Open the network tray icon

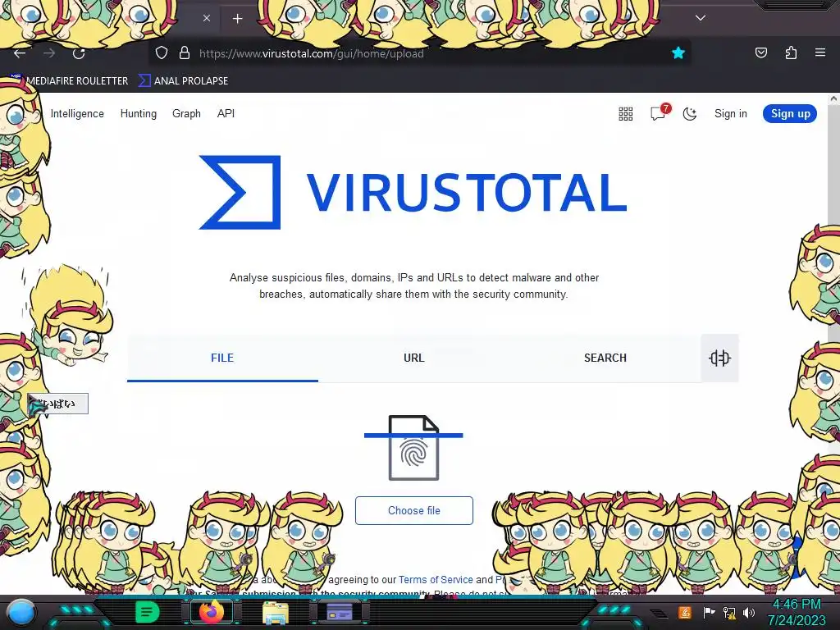pyautogui.click(x=729, y=612)
